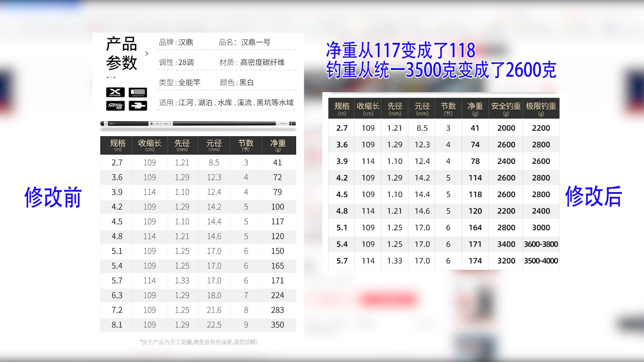Click the 净重从117变成了118 caption
The image size is (644, 362).
(401, 50)
